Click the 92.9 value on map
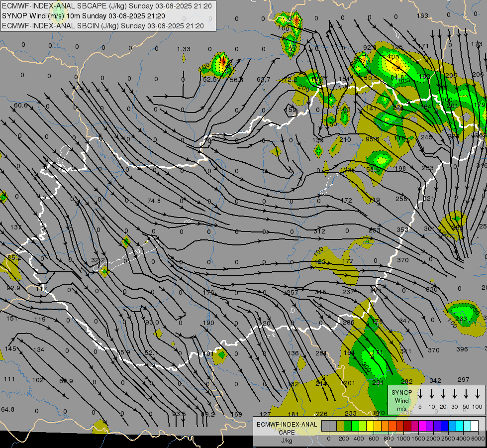The image size is (487, 448). (x=13, y=288)
